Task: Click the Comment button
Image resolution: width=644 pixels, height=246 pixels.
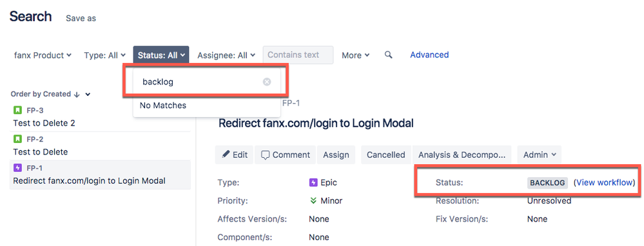Action: [286, 155]
